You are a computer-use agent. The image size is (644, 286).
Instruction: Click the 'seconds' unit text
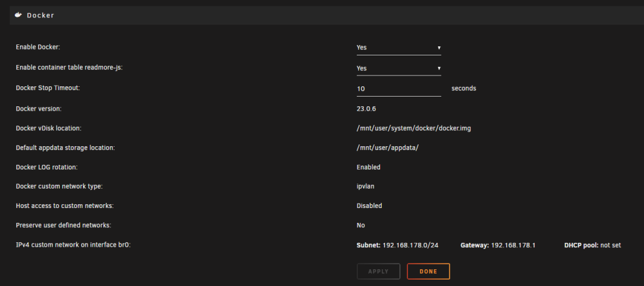coord(464,88)
